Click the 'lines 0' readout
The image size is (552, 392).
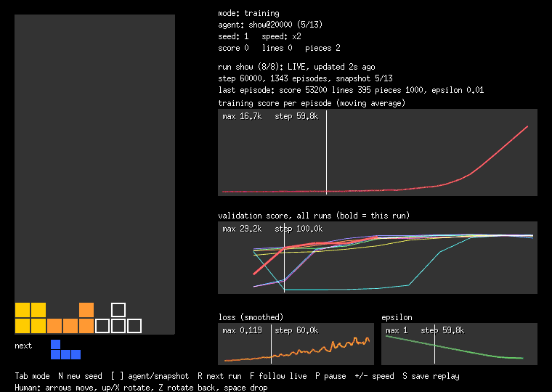(277, 48)
